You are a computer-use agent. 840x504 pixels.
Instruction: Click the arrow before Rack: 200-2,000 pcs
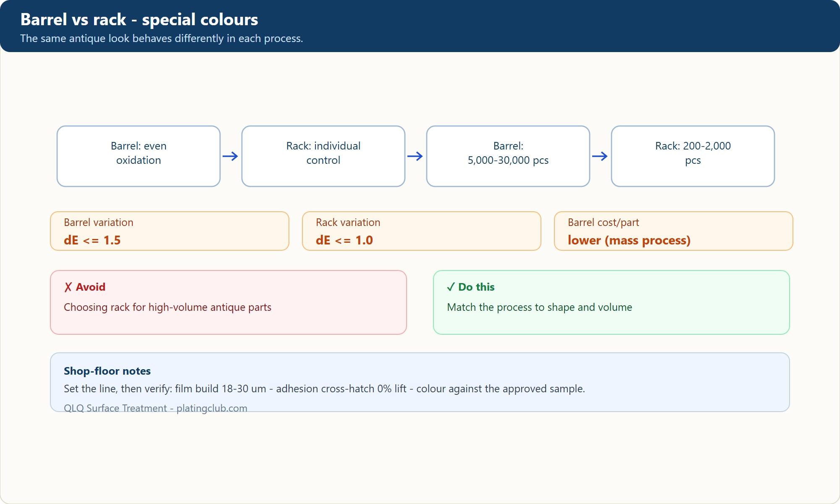click(600, 156)
